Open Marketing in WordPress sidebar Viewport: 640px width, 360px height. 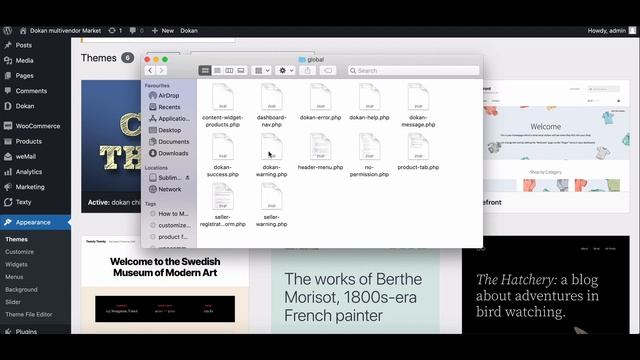pyautogui.click(x=30, y=187)
